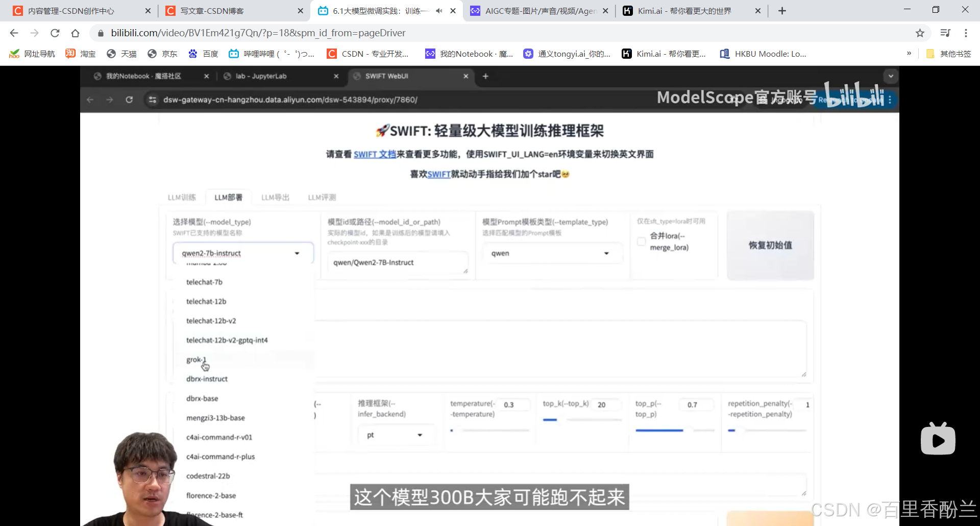The height and width of the screenshot is (526, 980).
Task: Switch to the AIGC专题 tab
Action: click(x=538, y=11)
